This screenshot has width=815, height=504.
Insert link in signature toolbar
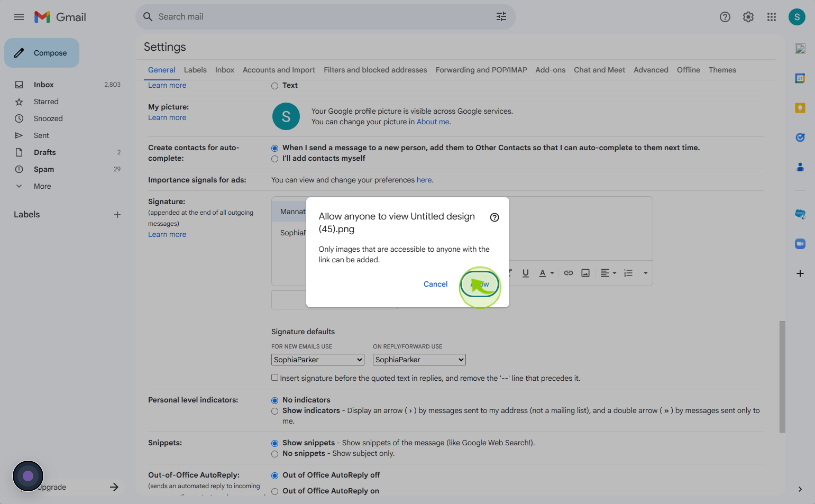(569, 273)
